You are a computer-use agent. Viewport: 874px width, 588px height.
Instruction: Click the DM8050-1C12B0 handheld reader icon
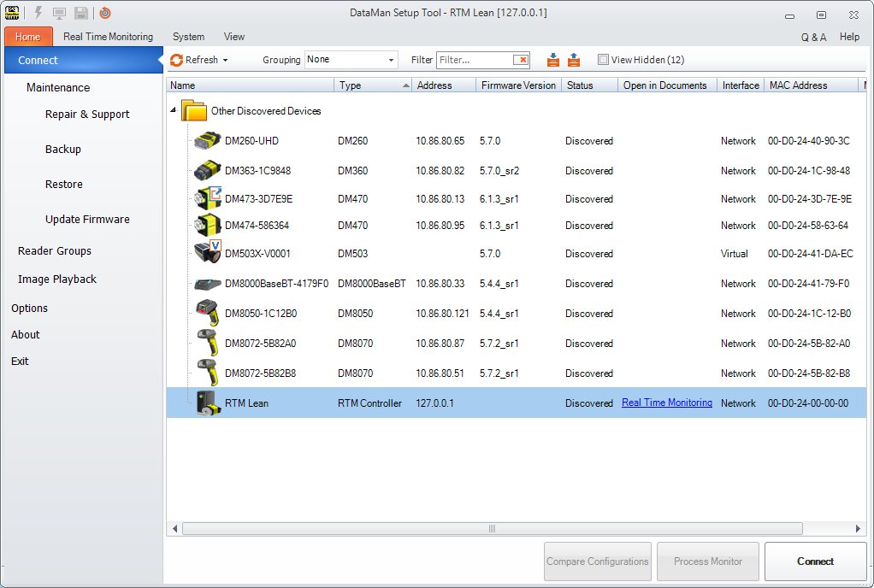[207, 314]
